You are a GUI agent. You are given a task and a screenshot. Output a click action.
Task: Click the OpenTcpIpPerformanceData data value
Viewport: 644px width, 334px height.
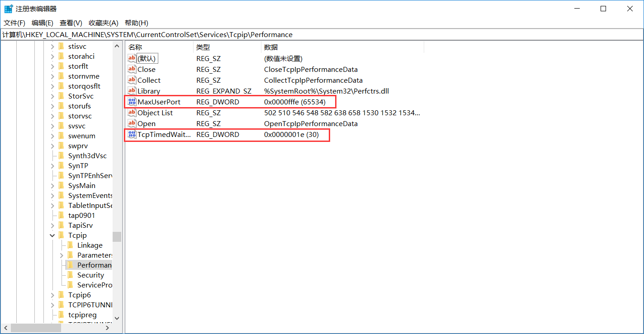(311, 123)
